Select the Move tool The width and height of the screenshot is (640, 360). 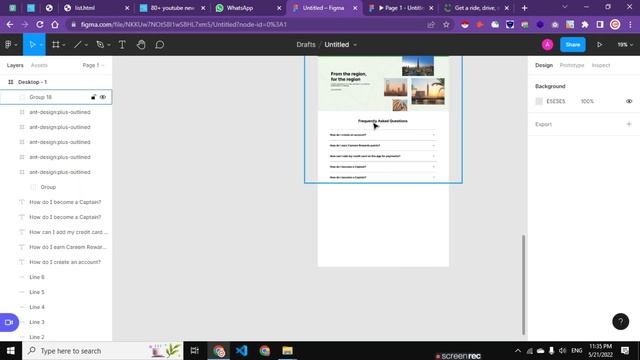(32, 44)
